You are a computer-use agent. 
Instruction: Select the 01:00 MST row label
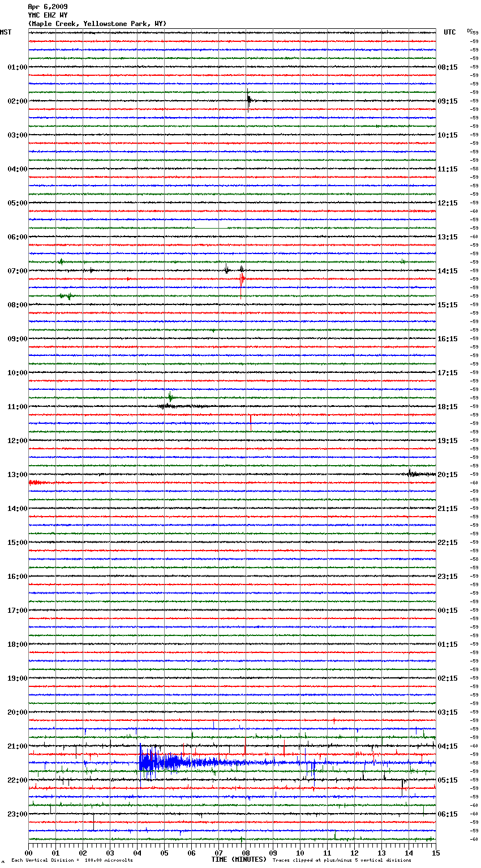point(18,67)
